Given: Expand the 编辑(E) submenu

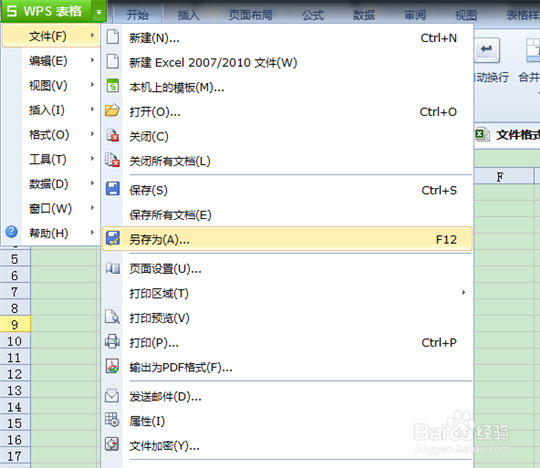Looking at the screenshot, I should coord(51,61).
